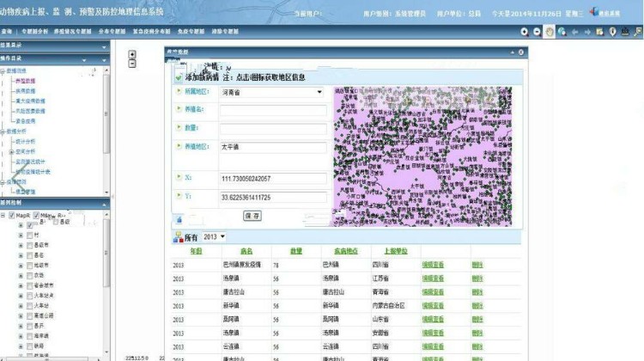Go to next map view arrow
This screenshot has height=361, width=644.
(587, 32)
